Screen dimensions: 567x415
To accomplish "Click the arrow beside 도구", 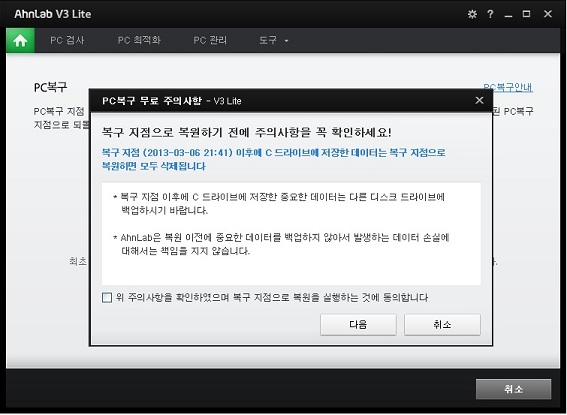I will (286, 41).
